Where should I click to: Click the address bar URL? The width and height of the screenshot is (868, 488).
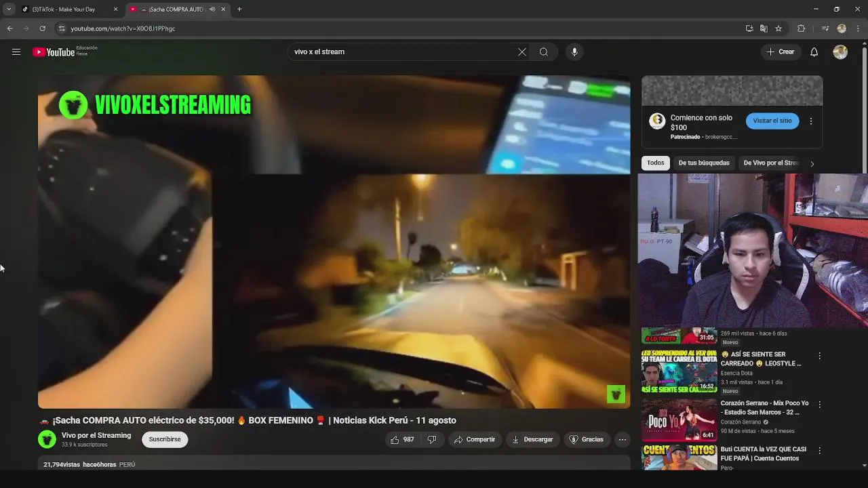point(123,28)
